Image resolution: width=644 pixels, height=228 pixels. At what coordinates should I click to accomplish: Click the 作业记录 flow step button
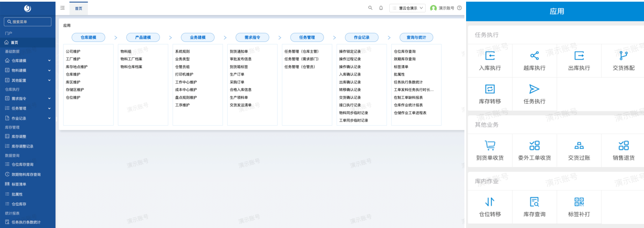pyautogui.click(x=362, y=37)
